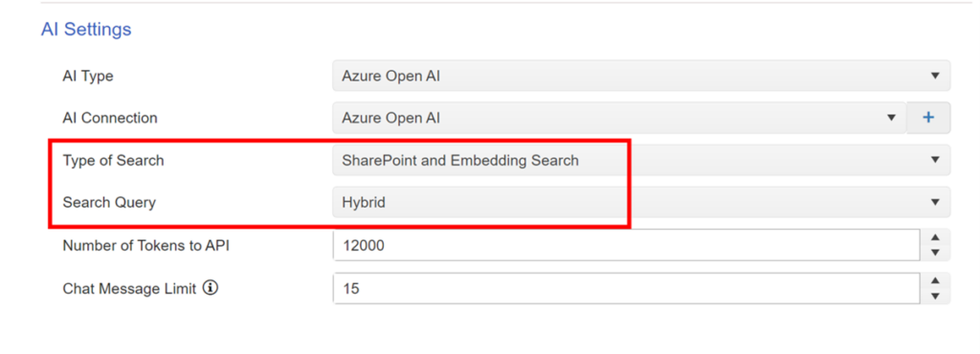Click the Number of Tokens to API label
980x354 pixels.
[146, 245]
